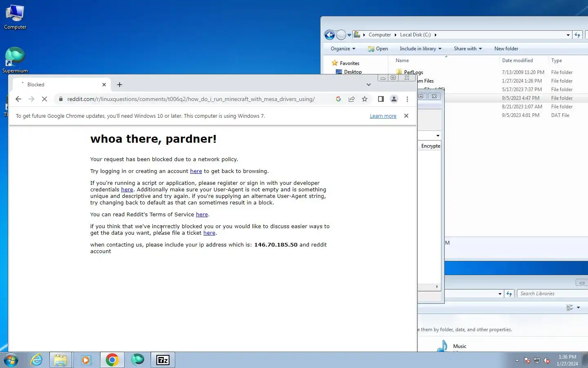Select the row dated 1/27/2024 1:26 PM

(502, 81)
